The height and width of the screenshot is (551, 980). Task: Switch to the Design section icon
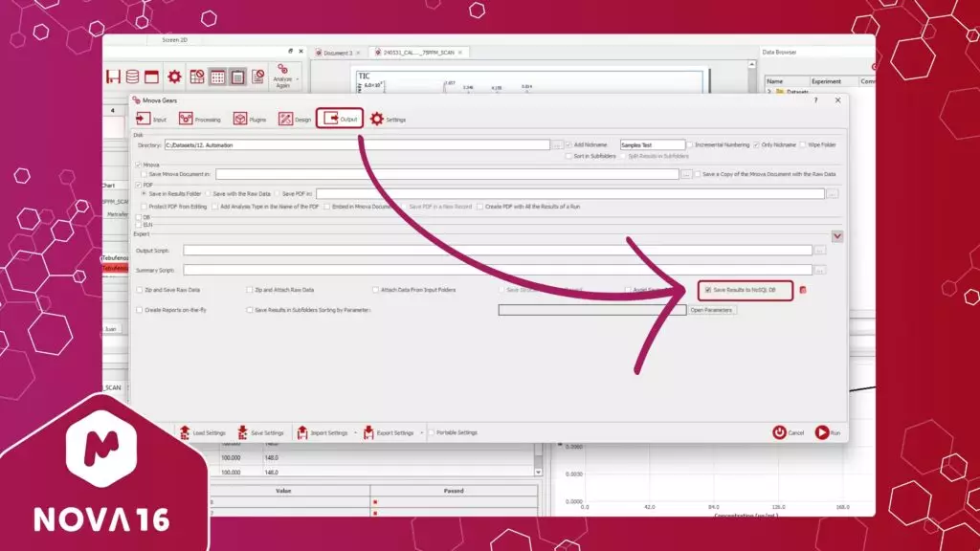285,120
